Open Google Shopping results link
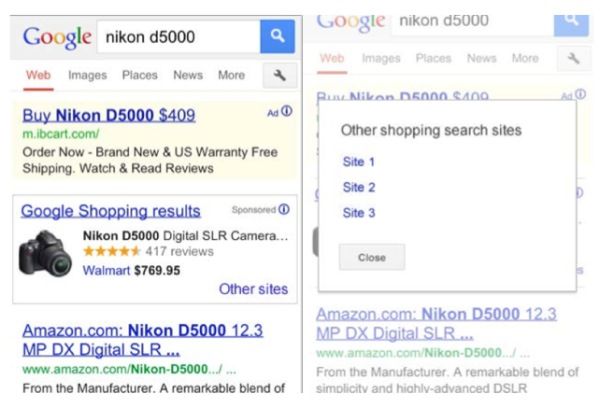This screenshot has height=408, width=600. pos(111,211)
